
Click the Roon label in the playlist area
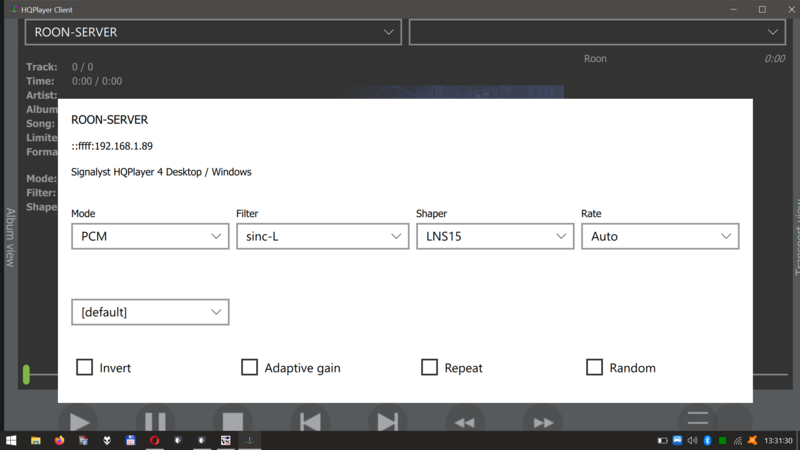[x=595, y=59]
